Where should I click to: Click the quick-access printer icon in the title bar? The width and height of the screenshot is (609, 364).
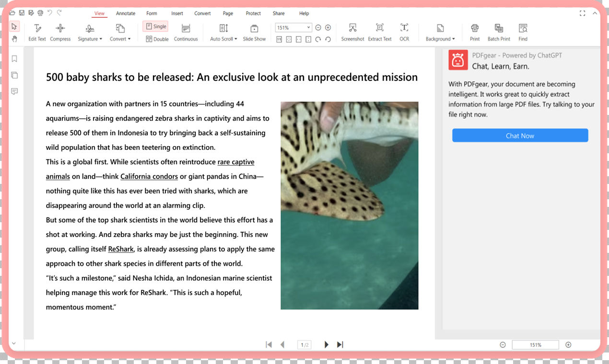[x=40, y=13]
